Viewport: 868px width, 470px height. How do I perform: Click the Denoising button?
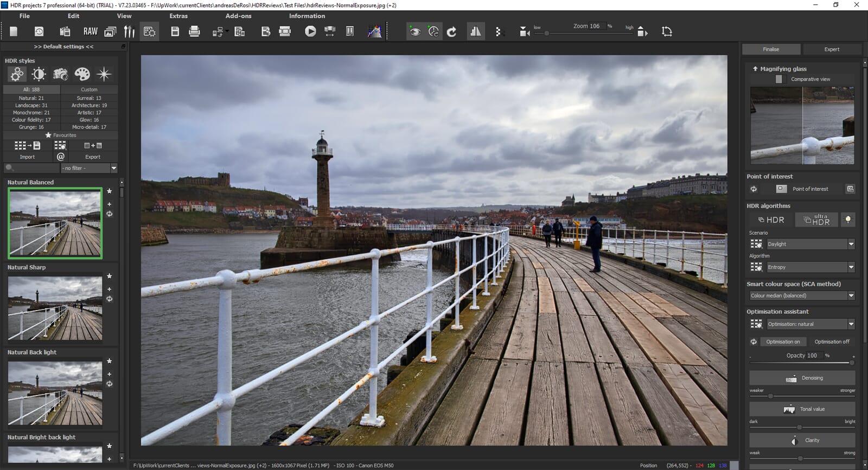tap(802, 378)
